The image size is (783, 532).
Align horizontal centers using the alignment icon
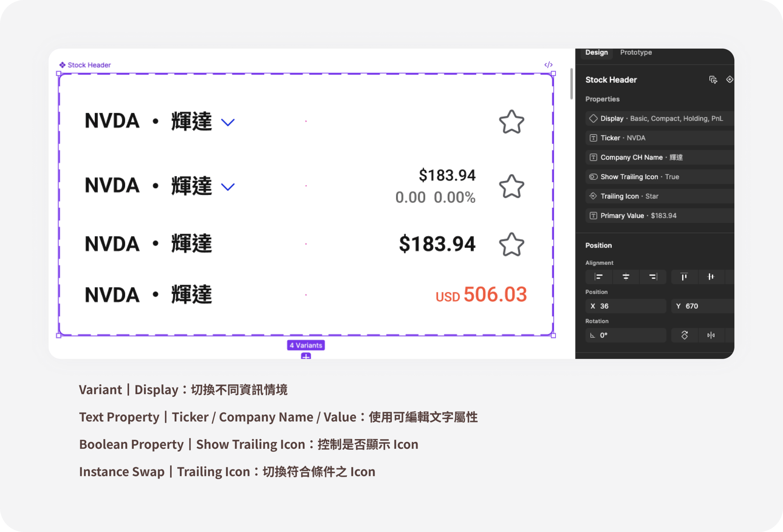tap(626, 277)
